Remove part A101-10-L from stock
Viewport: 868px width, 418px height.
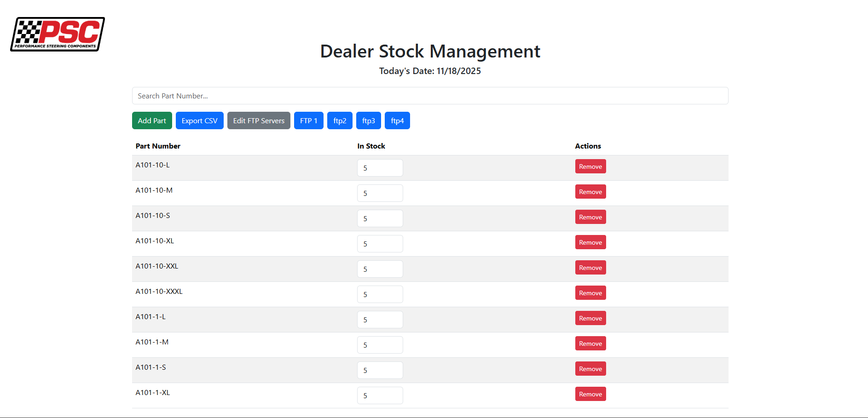590,166
